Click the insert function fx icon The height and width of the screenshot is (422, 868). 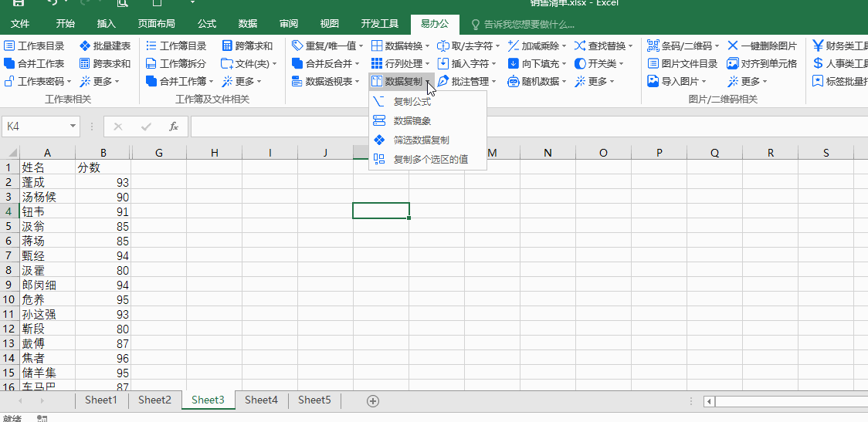coord(173,127)
